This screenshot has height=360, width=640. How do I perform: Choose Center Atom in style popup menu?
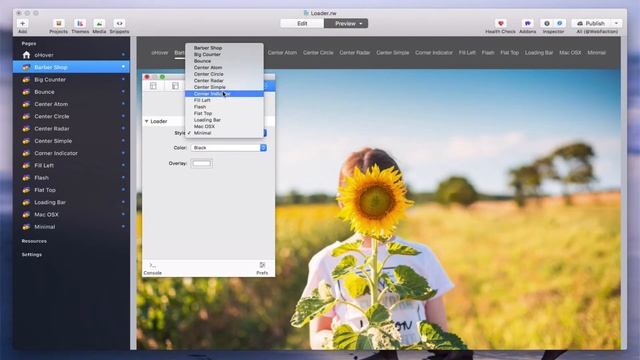pos(224,67)
